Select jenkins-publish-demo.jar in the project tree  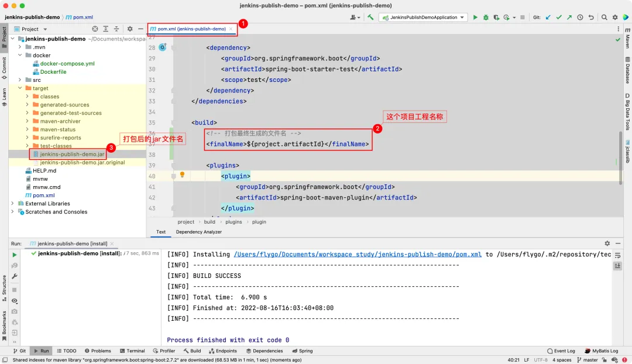[x=72, y=154]
